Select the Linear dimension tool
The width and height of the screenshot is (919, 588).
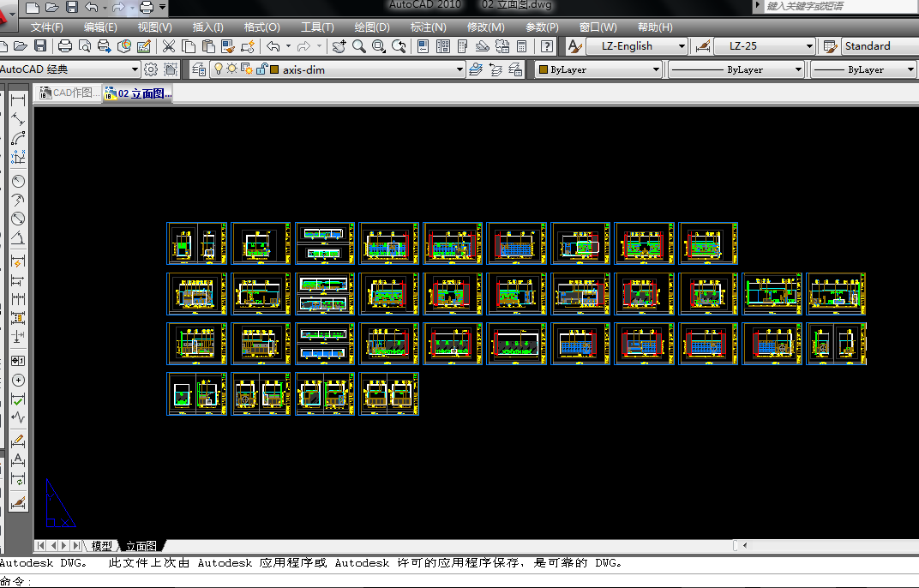[x=18, y=100]
